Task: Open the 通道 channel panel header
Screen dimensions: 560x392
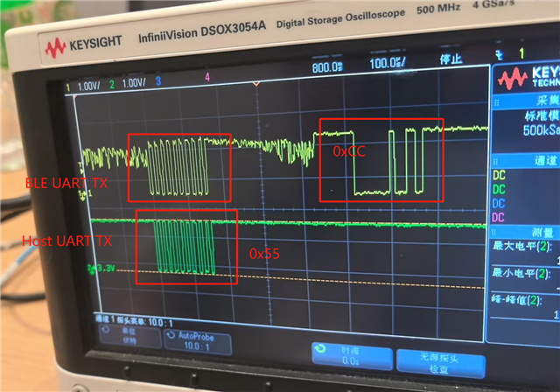Action: tap(526, 161)
